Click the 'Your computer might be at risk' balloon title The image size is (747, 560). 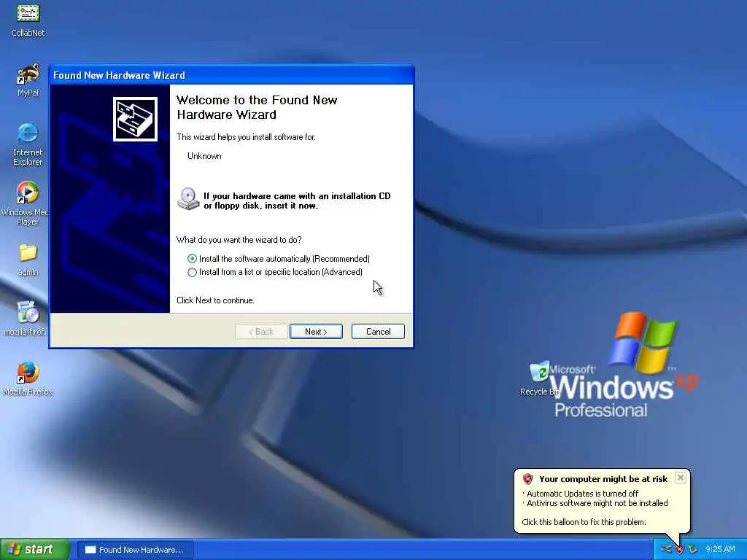[603, 479]
